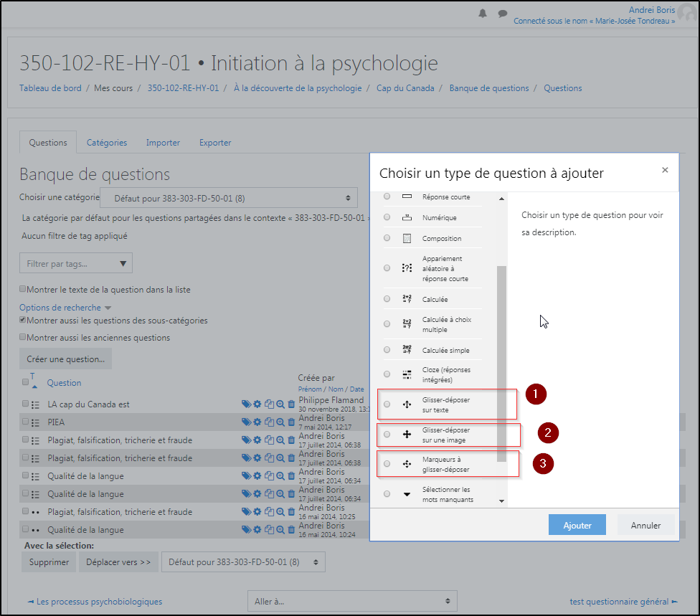This screenshot has width=700, height=616.
Task: Switch to the Catégories tab
Action: 107,143
